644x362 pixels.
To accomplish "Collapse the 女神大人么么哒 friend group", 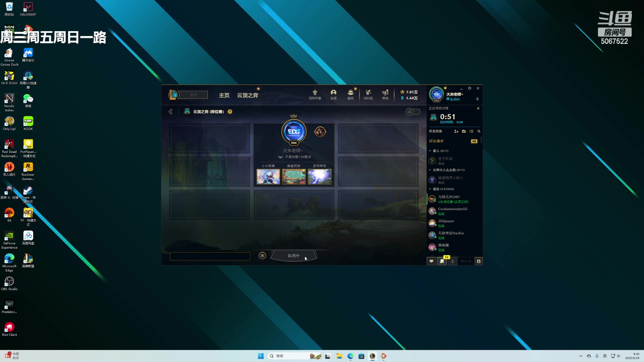I will (430, 170).
